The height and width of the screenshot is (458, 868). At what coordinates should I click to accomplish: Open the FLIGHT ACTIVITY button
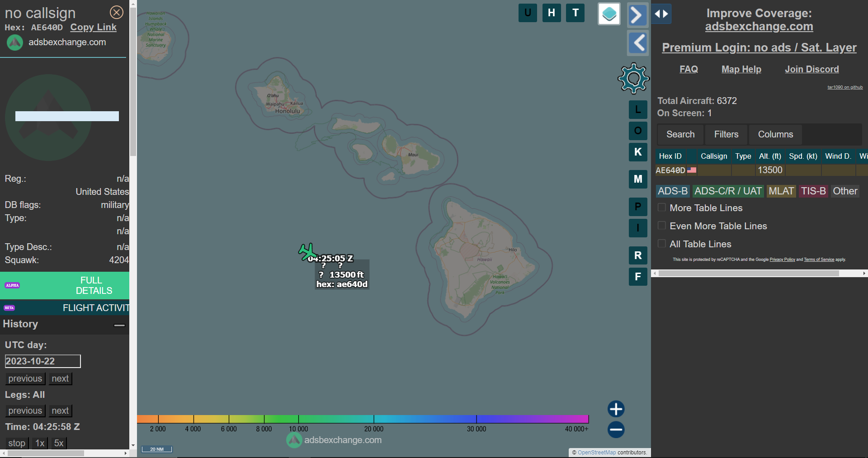[x=65, y=308]
